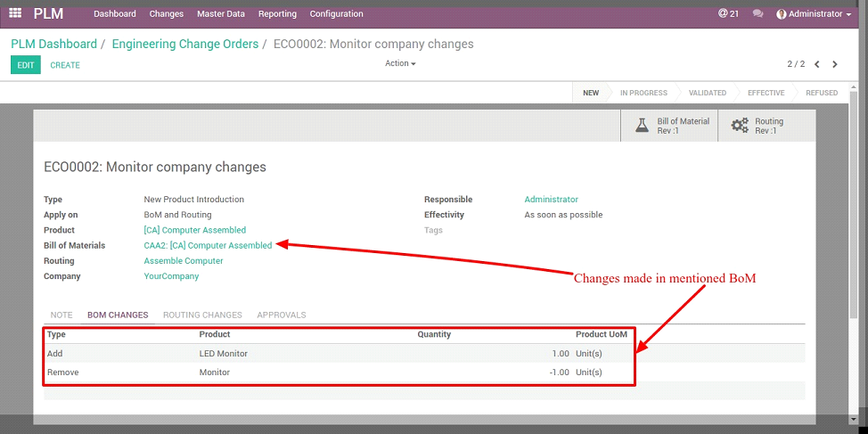Image resolution: width=868 pixels, height=434 pixels.
Task: Open the Reporting menu
Action: click(277, 13)
